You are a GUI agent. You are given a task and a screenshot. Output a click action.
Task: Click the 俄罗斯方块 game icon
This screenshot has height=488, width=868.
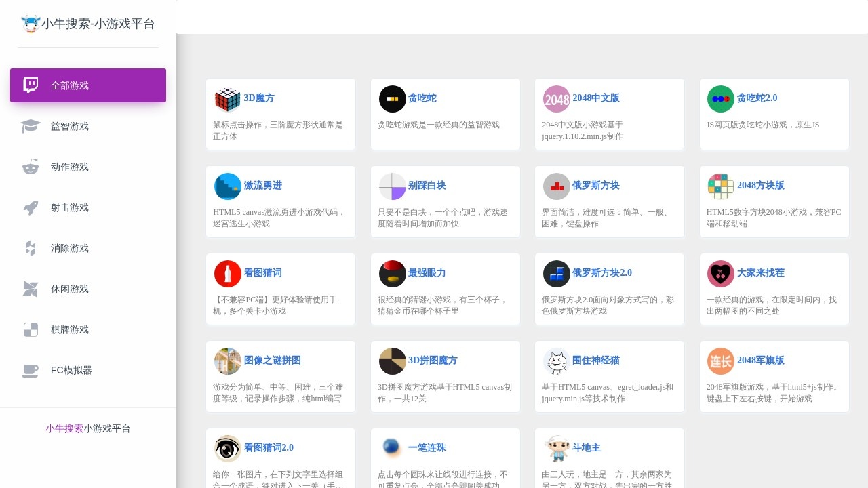[x=556, y=186]
